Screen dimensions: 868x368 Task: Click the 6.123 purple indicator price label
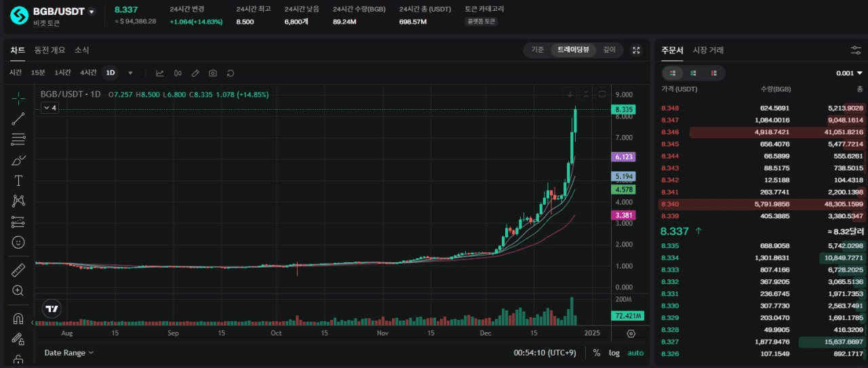[624, 157]
